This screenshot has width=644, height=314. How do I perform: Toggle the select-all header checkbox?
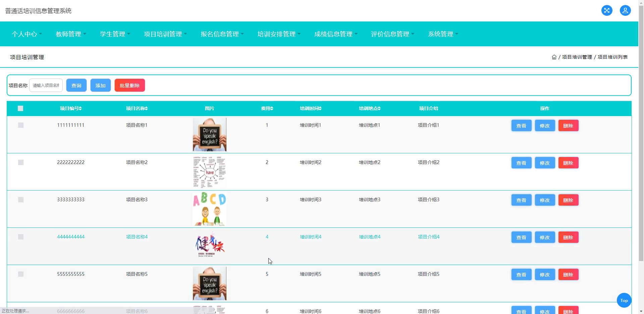tap(20, 108)
